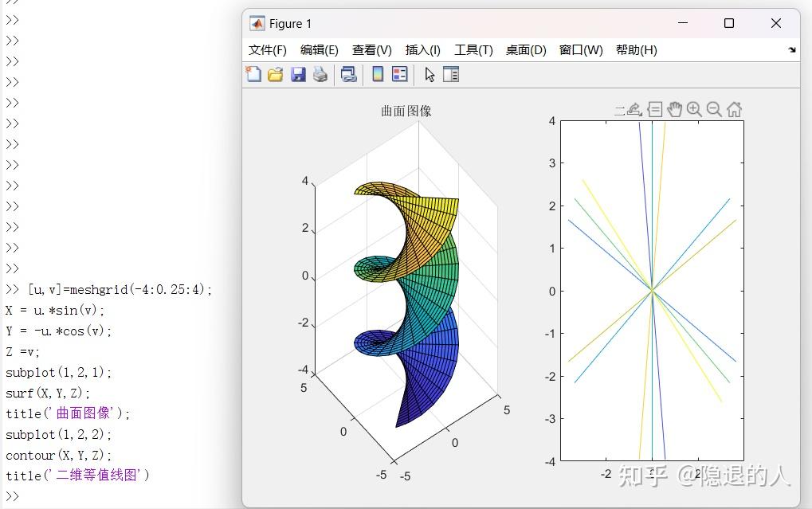Open a file with the folder icon
This screenshot has height=509, width=812.
pyautogui.click(x=276, y=75)
